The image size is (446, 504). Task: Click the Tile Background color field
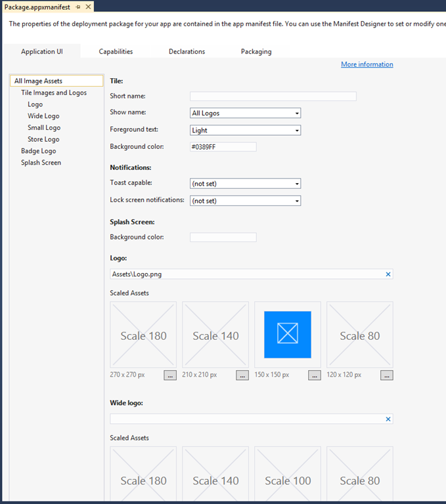pyautogui.click(x=223, y=147)
